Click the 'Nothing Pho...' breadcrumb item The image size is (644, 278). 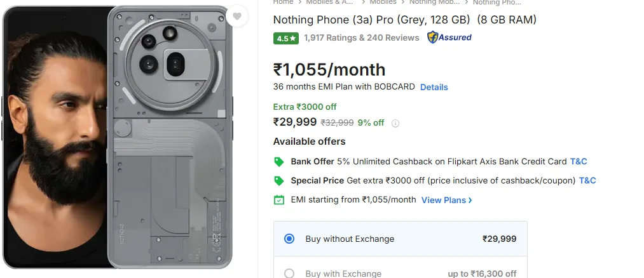coord(497,3)
